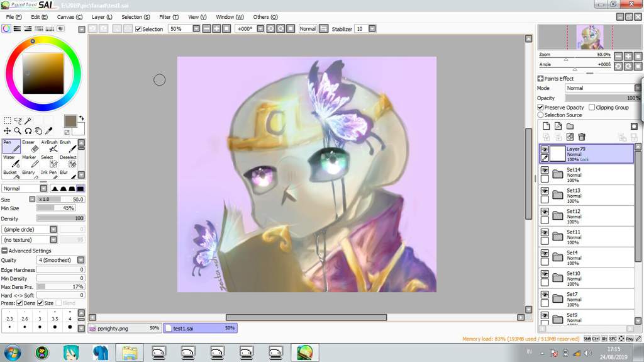Adjust the brush Density slider
This screenshot has height=362, width=644.
[x=61, y=218]
